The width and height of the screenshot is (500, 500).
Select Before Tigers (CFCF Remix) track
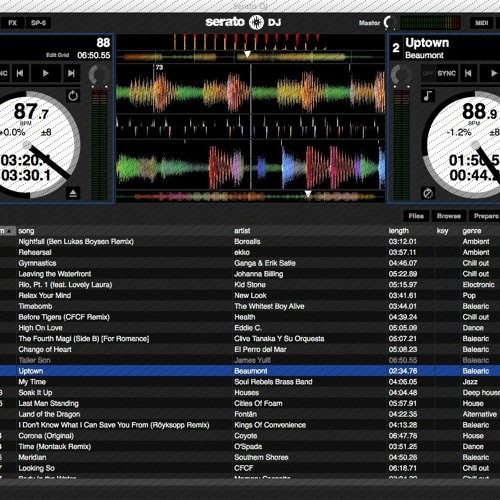[250, 317]
